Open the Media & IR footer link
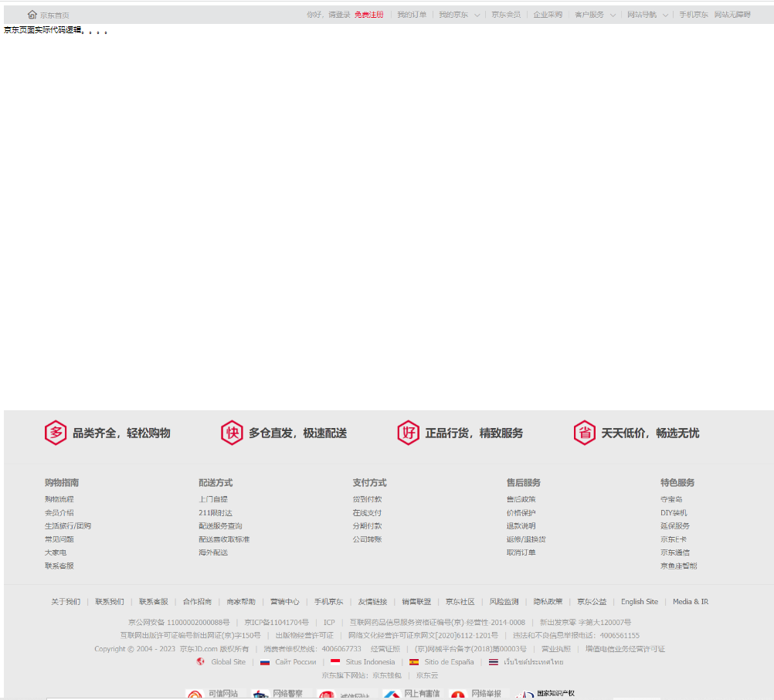 (691, 601)
